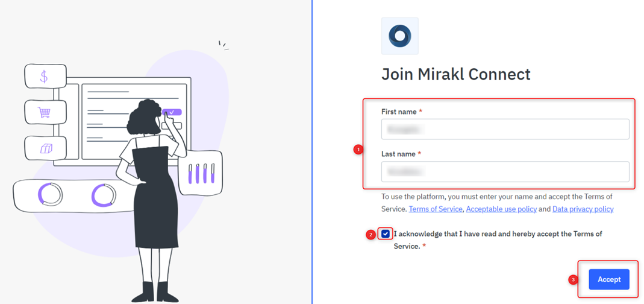This screenshot has height=304, width=644.
Task: Click the Mirakl Connect ring logo
Action: (x=399, y=36)
